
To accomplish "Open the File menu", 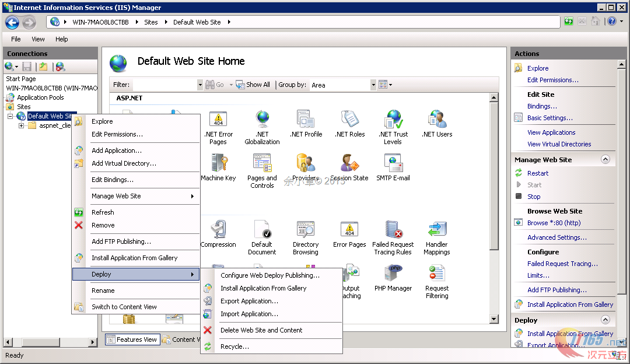I will (16, 39).
